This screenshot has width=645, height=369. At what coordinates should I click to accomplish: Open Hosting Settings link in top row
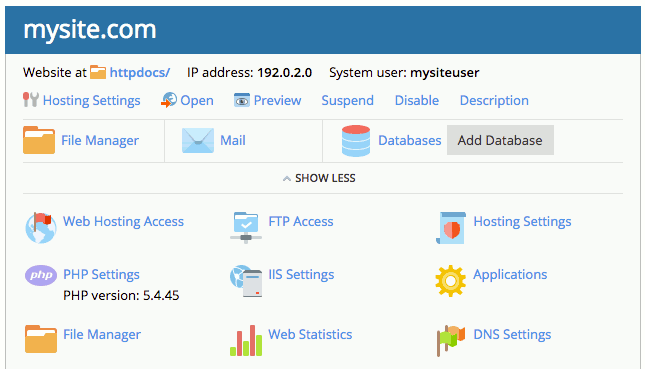click(91, 100)
